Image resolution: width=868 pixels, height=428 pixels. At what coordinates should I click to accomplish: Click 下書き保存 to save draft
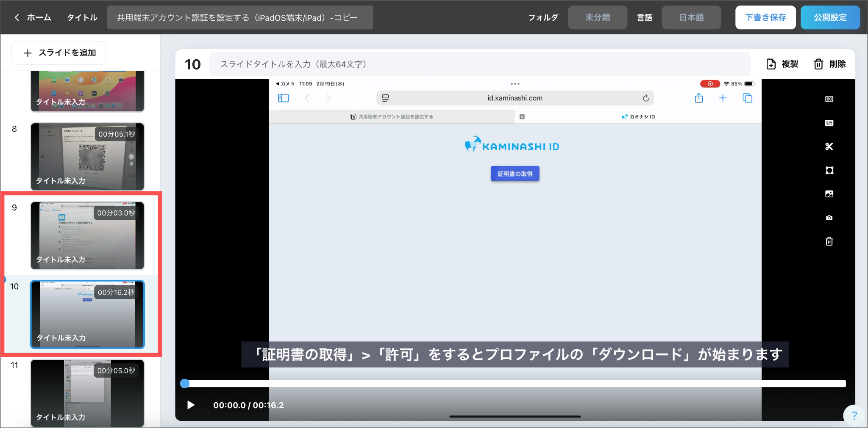(765, 17)
